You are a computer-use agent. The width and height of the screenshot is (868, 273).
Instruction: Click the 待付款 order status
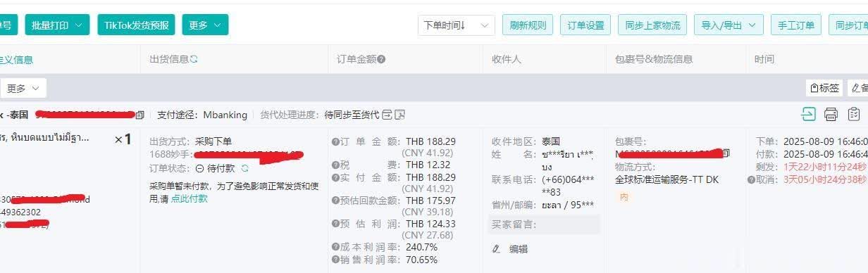221,168
